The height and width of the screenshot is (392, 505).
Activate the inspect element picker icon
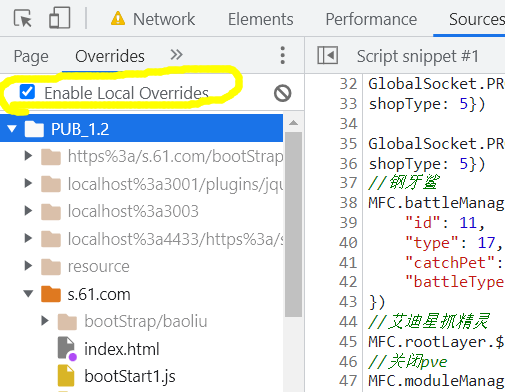click(x=23, y=18)
